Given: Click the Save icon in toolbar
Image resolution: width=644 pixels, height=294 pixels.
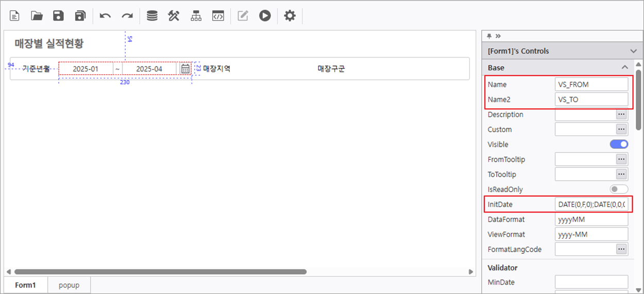Looking at the screenshot, I should [58, 16].
